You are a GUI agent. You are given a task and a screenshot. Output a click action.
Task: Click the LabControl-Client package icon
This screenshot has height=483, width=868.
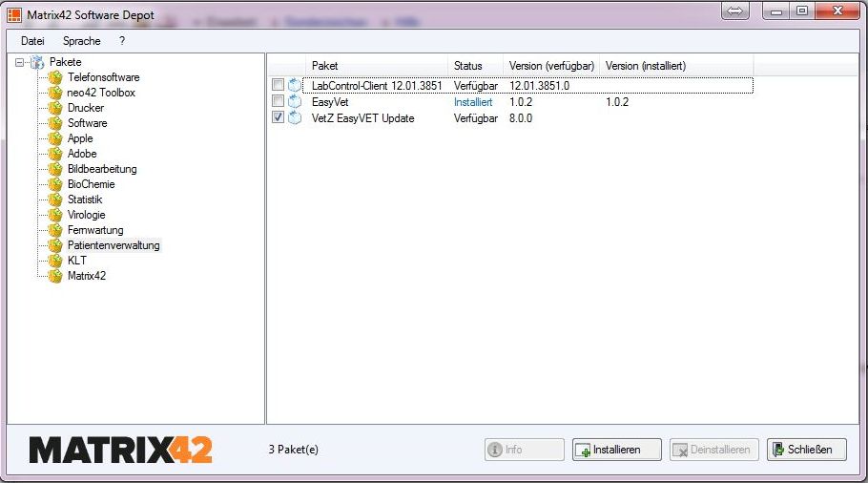pyautogui.click(x=295, y=85)
